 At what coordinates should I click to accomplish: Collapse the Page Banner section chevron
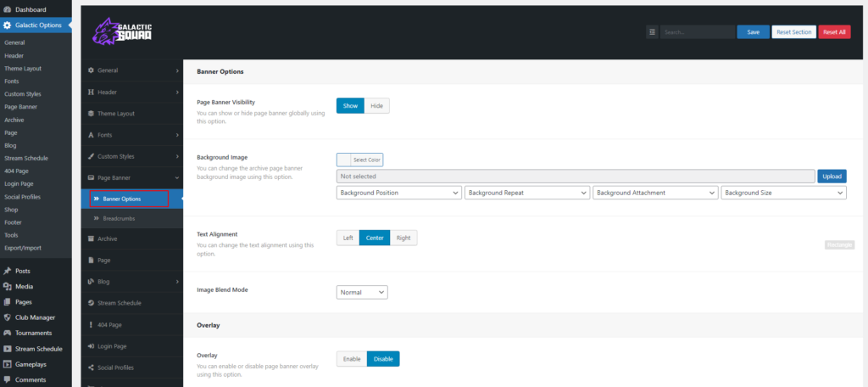click(x=177, y=178)
